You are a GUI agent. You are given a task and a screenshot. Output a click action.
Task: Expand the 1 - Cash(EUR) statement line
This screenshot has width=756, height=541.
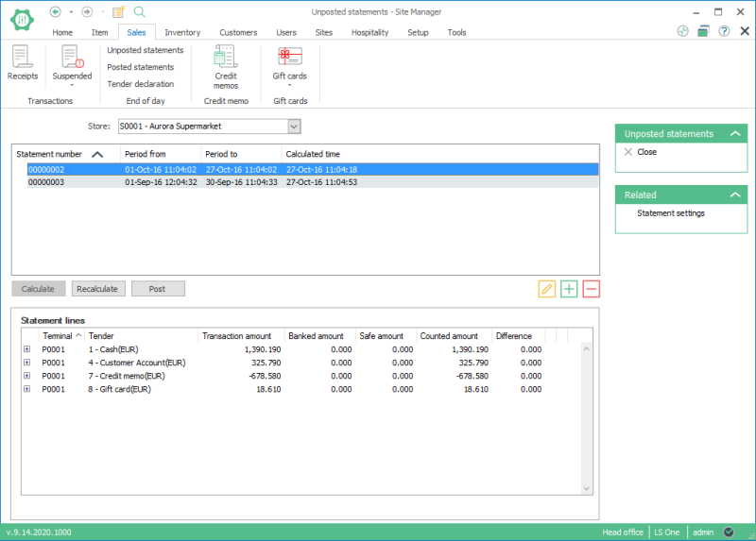27,349
